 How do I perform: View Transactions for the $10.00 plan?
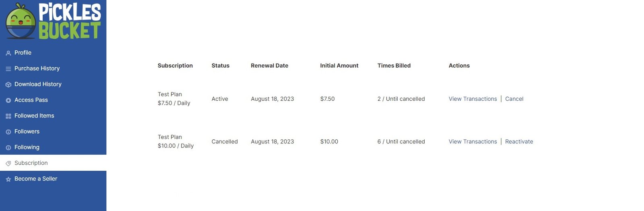(473, 141)
